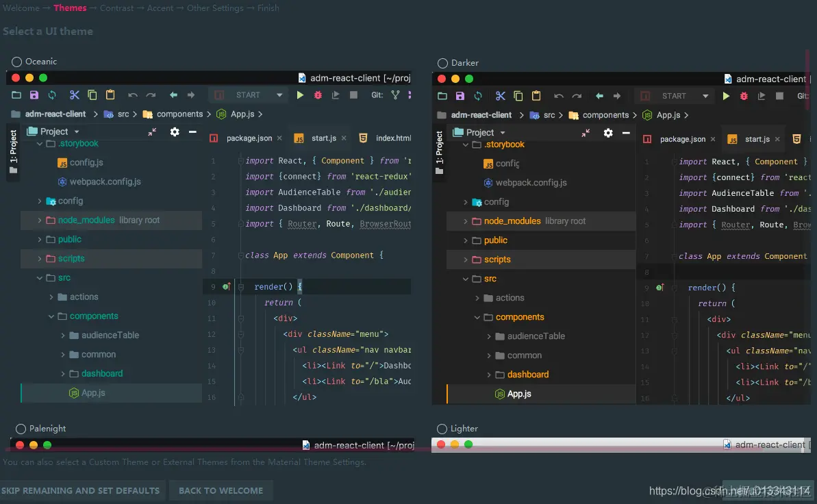Select App.js file in Oceanic project tree
The height and width of the screenshot is (504, 817).
tap(92, 393)
